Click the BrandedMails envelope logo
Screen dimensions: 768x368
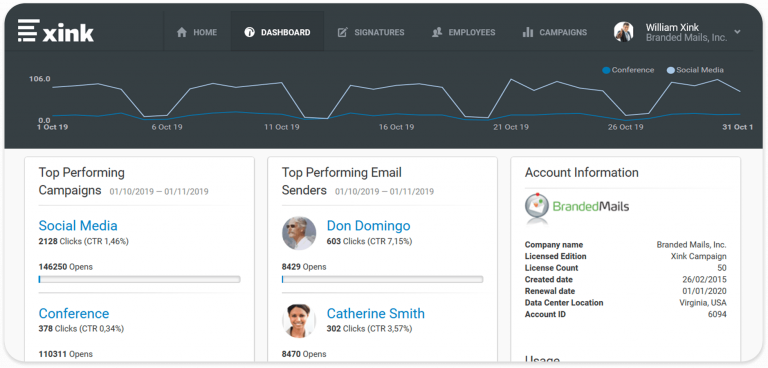537,206
